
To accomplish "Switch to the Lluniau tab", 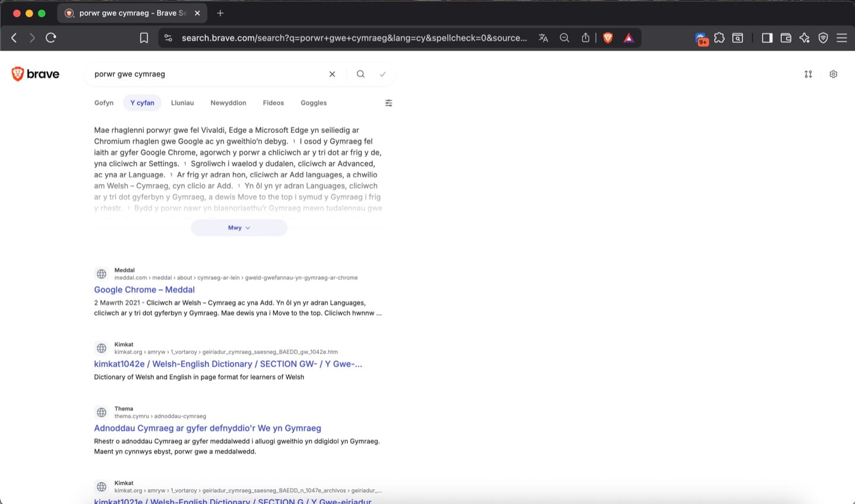I will 182,103.
